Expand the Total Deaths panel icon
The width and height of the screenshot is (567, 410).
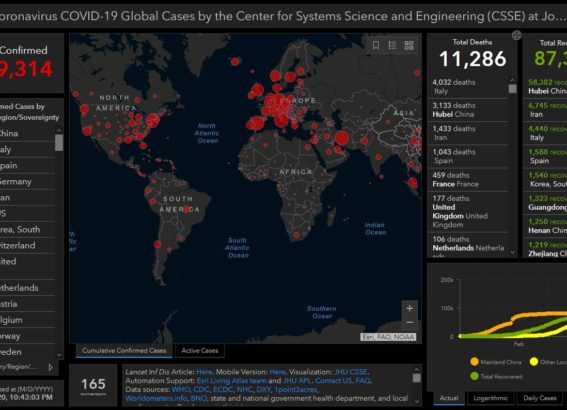point(517,35)
